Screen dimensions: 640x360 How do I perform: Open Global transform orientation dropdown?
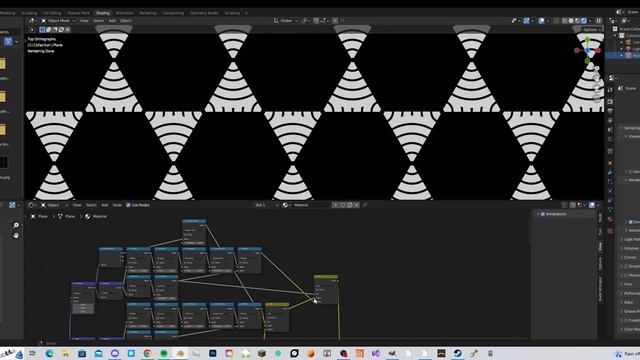(x=286, y=21)
